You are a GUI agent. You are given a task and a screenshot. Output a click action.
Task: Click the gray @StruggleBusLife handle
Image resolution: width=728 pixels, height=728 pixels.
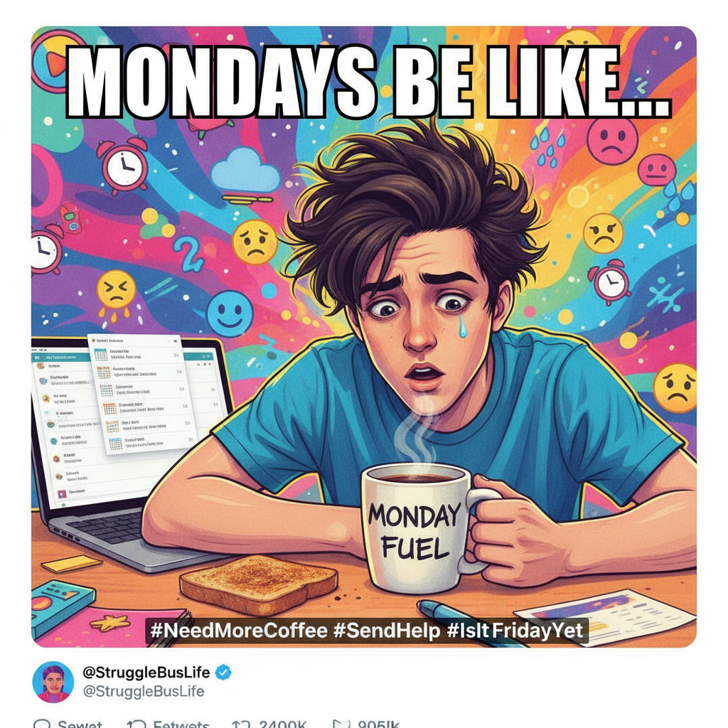[x=144, y=691]
